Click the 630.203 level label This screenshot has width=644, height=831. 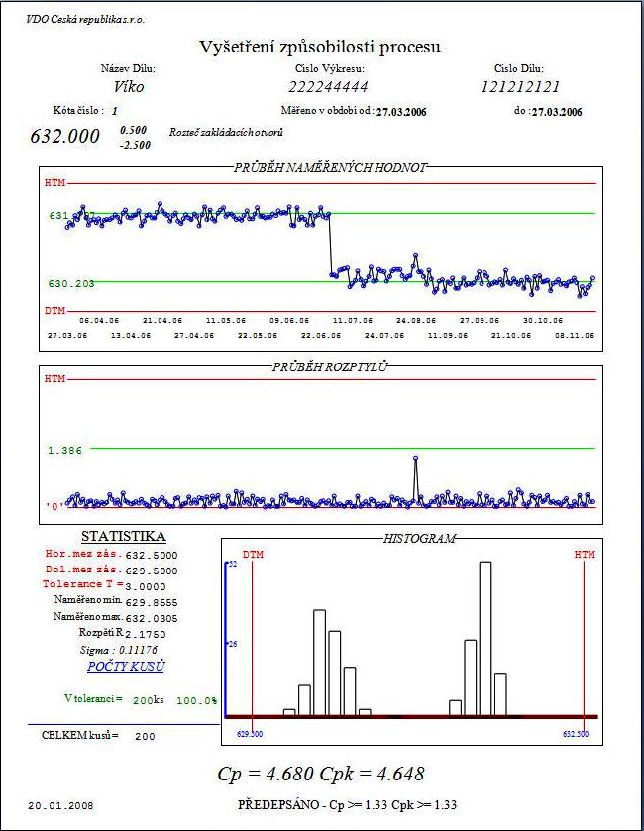(71, 284)
